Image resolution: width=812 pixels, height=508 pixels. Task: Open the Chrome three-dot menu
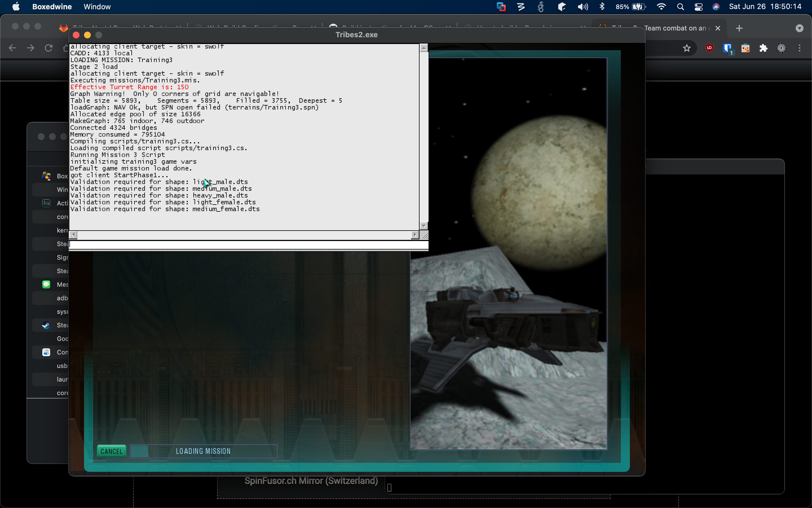tap(800, 48)
